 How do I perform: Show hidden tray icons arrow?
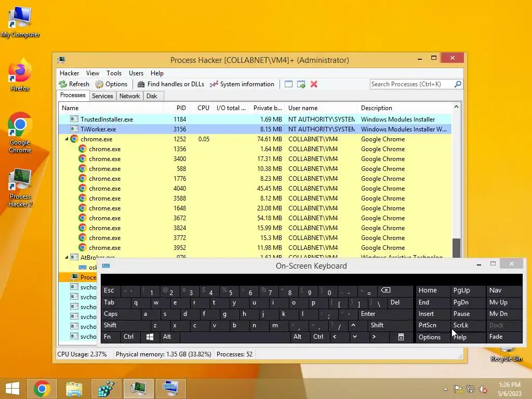pyautogui.click(x=445, y=389)
